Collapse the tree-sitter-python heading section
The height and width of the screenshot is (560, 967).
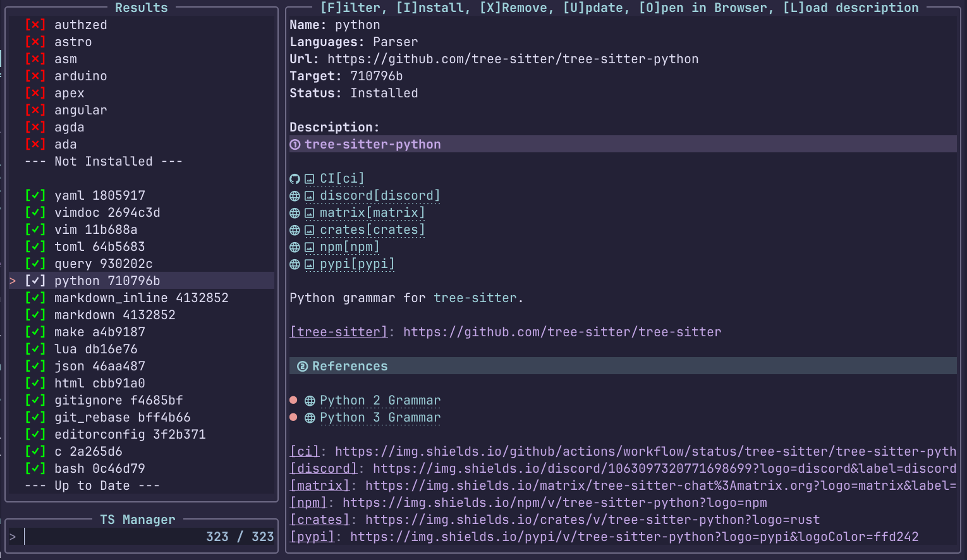[x=372, y=145]
